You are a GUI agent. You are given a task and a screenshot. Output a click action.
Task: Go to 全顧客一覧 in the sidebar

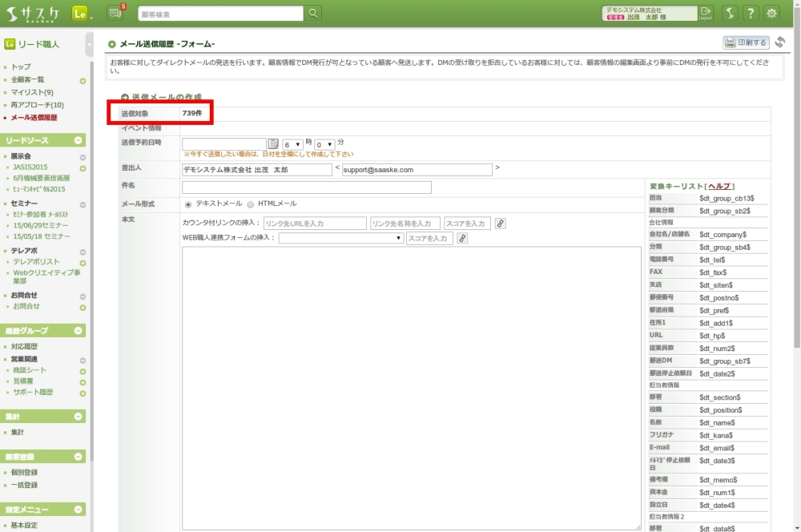point(28,80)
